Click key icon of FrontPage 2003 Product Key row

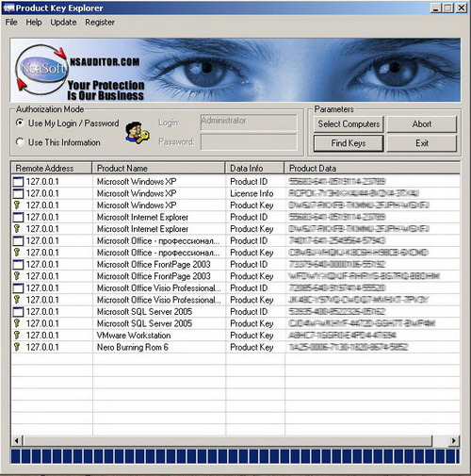pyautogui.click(x=17, y=276)
